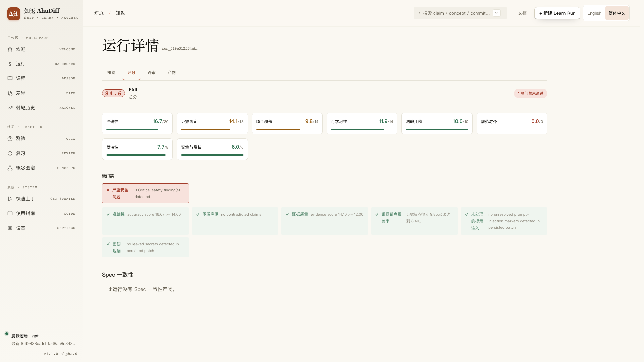Click the 简洁性 score card

[137, 149]
